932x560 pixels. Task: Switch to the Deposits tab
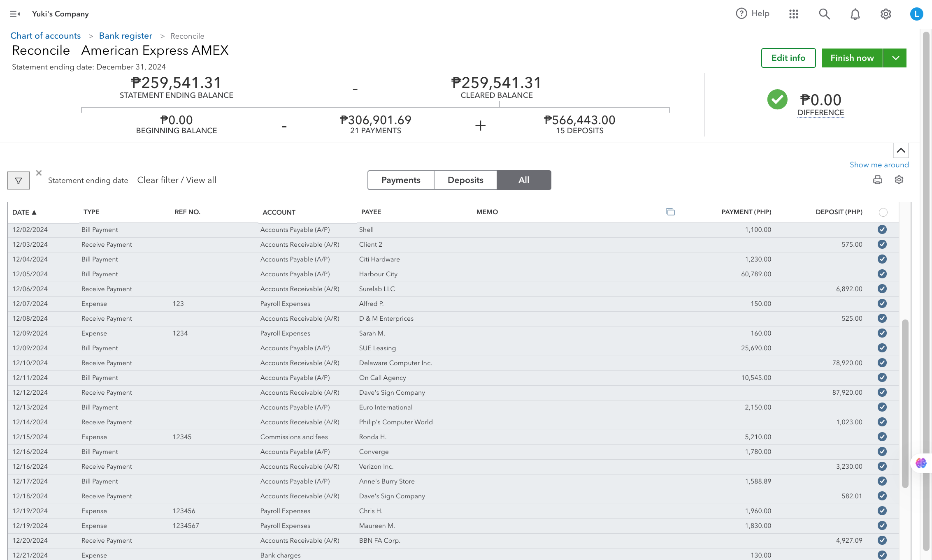pyautogui.click(x=465, y=180)
